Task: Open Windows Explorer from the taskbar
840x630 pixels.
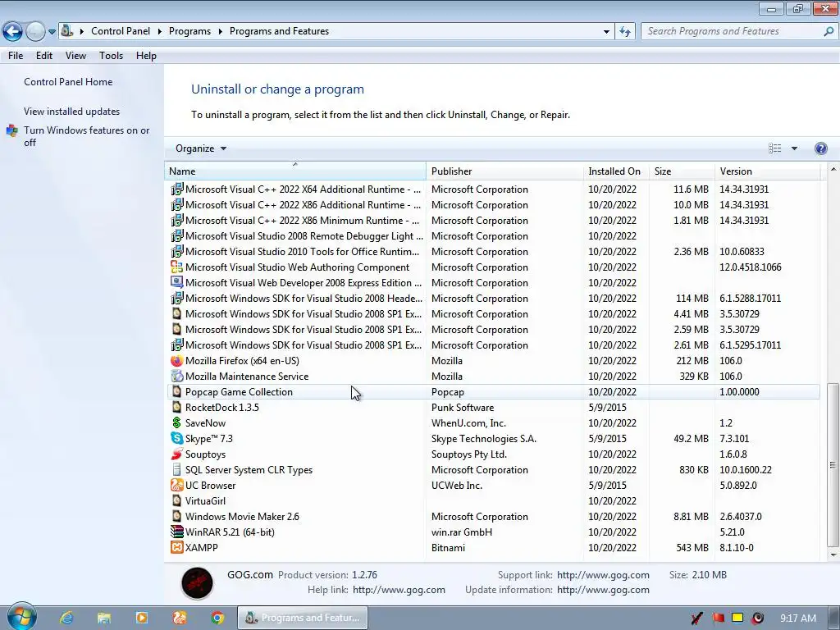Action: (104, 618)
